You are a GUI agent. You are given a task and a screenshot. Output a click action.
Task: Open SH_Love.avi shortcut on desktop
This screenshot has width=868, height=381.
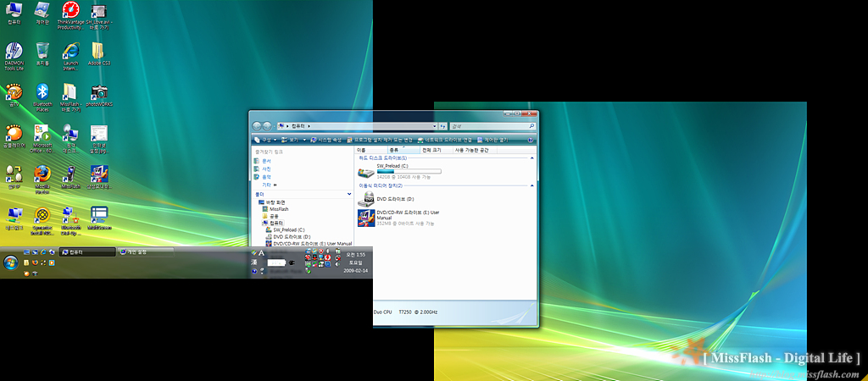tap(99, 15)
